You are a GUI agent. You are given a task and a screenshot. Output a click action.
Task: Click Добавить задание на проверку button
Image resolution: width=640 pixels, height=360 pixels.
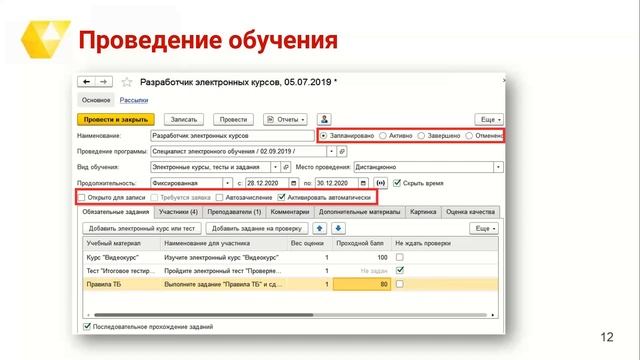point(257,228)
